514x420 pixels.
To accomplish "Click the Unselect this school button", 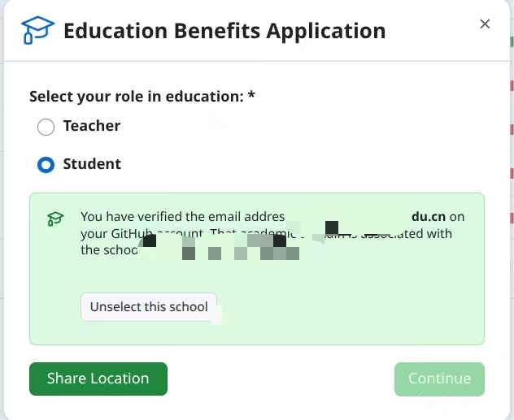I will pos(149,307).
